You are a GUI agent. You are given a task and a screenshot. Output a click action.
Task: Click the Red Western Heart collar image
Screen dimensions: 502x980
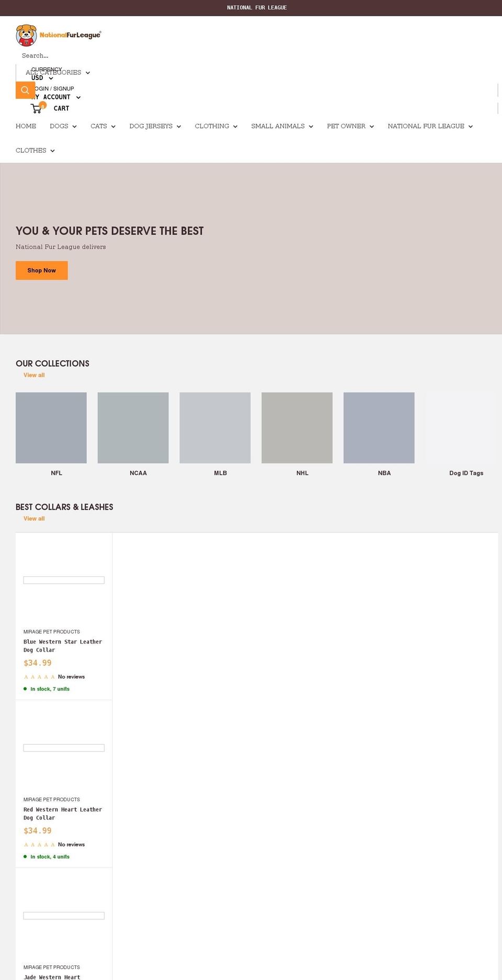point(64,748)
